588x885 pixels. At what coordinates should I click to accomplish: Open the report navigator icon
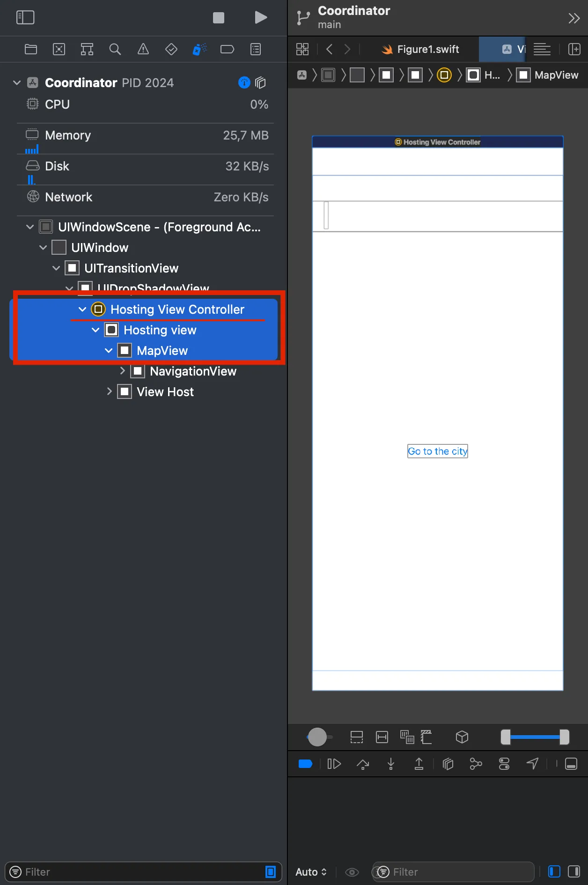[x=256, y=49]
